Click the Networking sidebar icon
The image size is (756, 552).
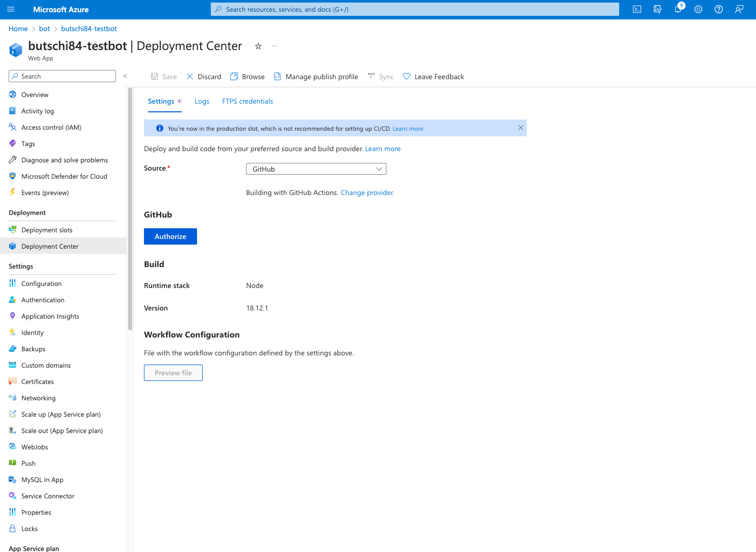pyautogui.click(x=13, y=398)
